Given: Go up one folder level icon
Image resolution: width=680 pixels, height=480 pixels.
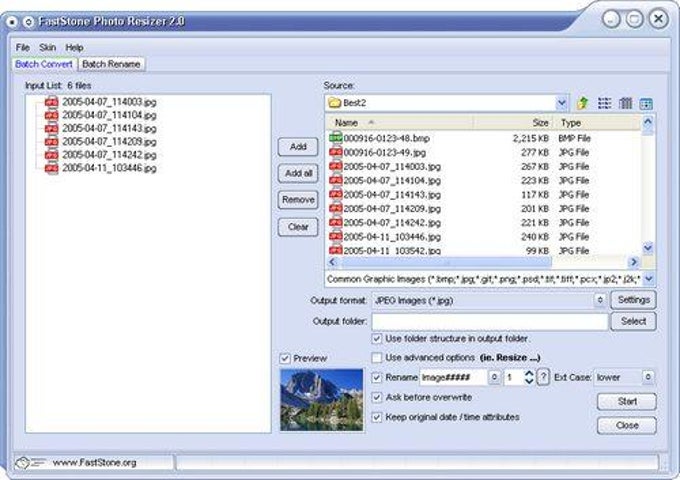Looking at the screenshot, I should pyautogui.click(x=583, y=103).
